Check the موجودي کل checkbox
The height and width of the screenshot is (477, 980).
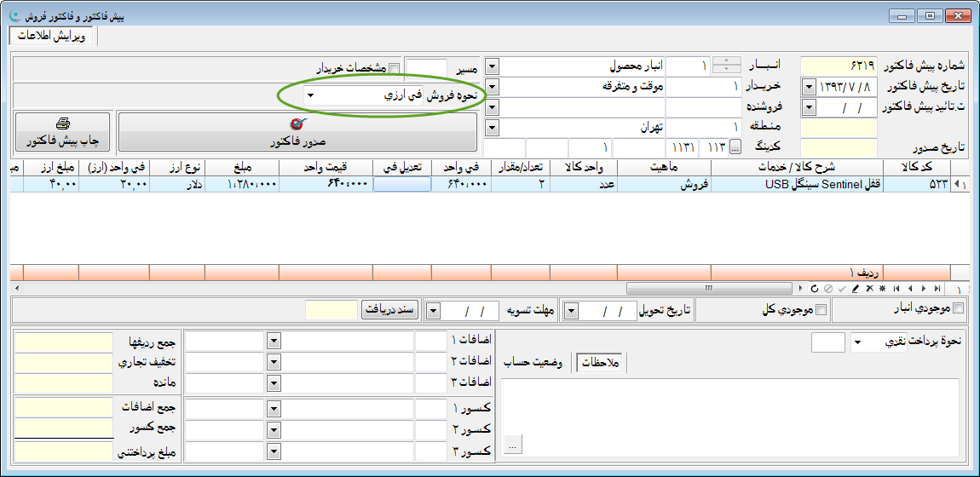821,309
